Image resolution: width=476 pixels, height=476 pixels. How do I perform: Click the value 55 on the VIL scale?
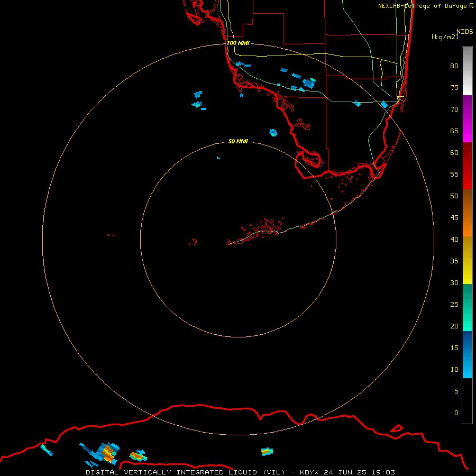[x=454, y=174]
